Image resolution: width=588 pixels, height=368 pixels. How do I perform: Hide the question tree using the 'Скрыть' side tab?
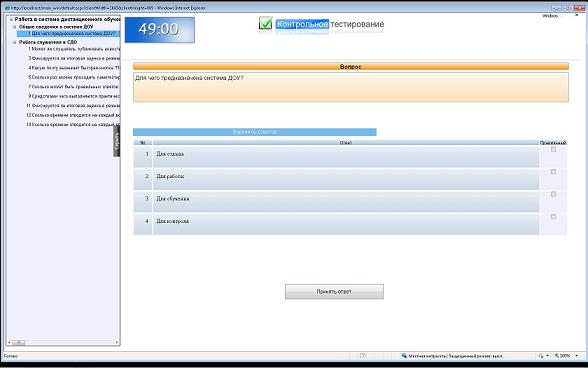pos(117,141)
